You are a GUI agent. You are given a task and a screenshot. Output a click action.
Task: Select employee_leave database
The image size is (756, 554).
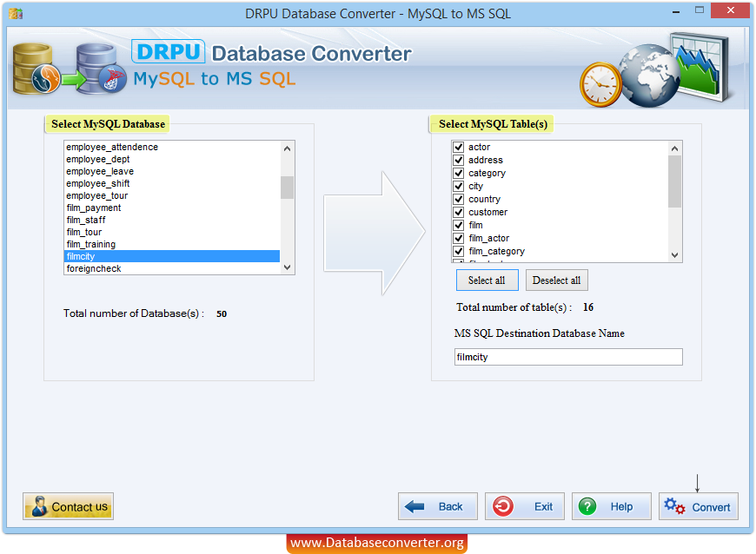click(172, 172)
